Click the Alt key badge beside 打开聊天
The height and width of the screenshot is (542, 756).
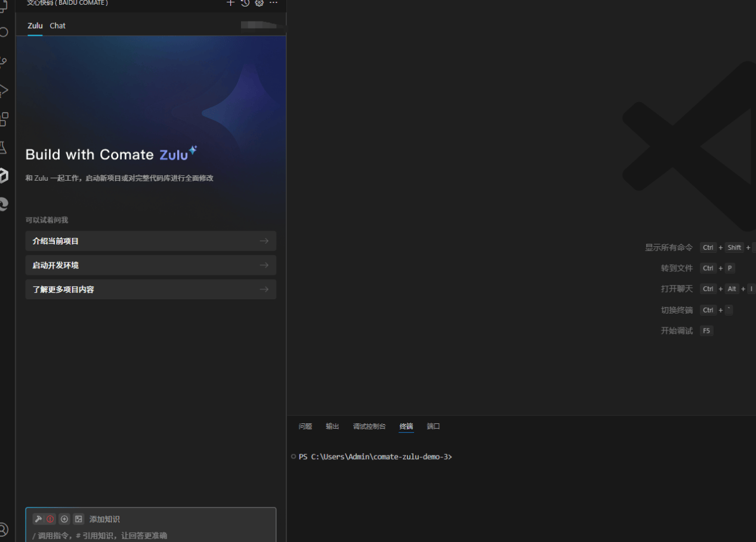(x=732, y=289)
